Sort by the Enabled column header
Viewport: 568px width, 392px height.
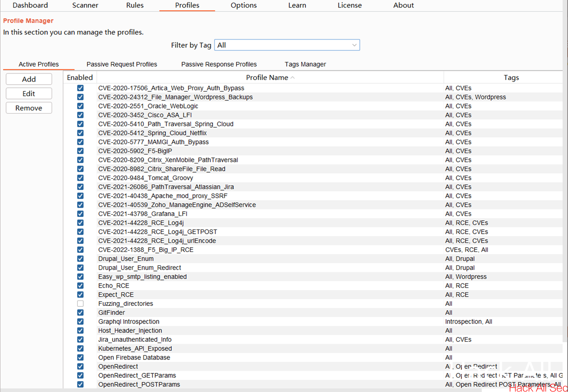[x=80, y=78]
